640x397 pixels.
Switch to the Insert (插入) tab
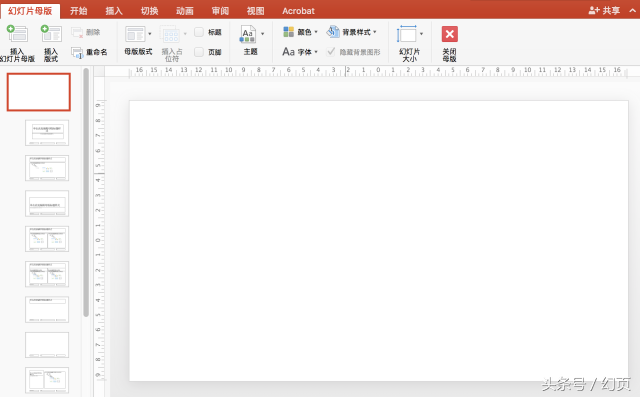point(114,11)
